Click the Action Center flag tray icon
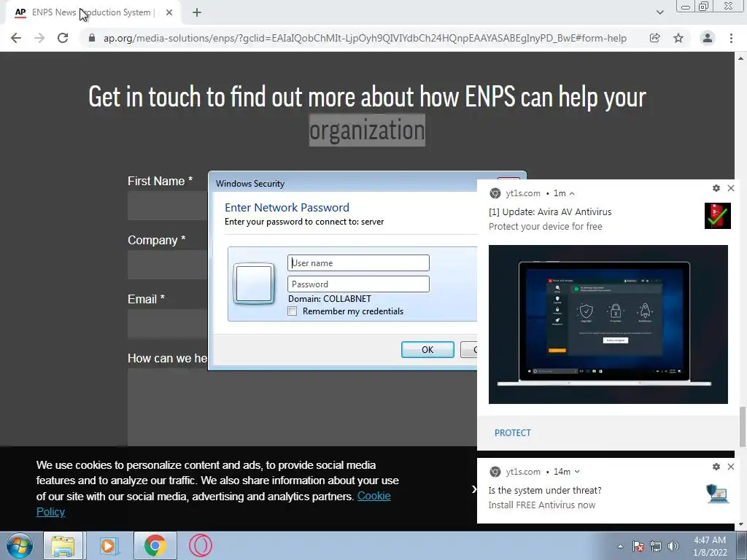This screenshot has width=747, height=560. coord(638,546)
